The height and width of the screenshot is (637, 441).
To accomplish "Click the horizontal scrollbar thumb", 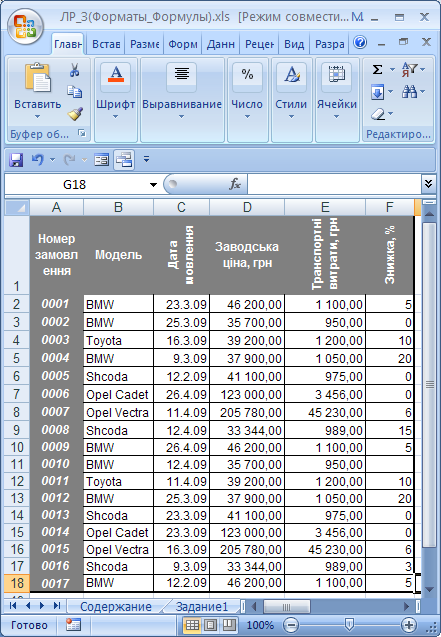I will pos(287,607).
